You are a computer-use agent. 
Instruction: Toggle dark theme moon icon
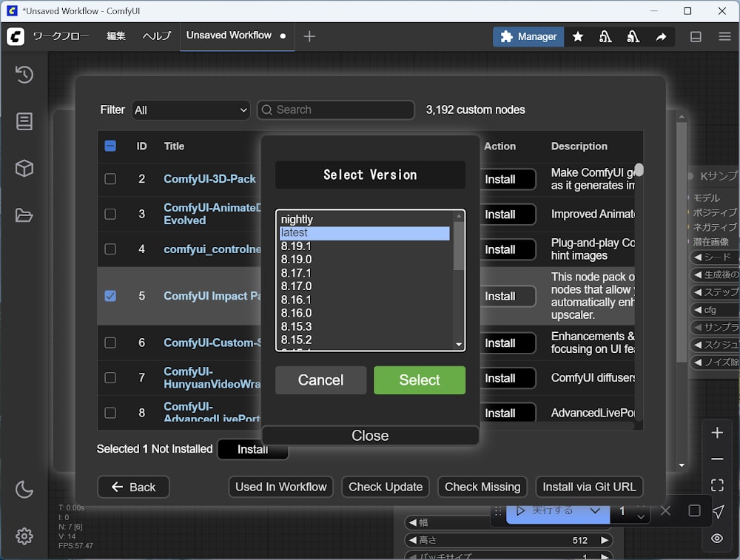[x=24, y=490]
